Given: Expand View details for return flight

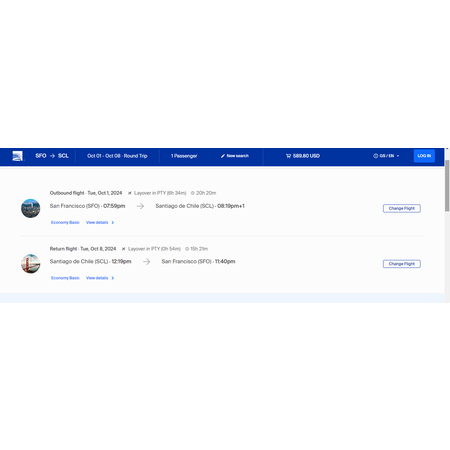Looking at the screenshot, I should coord(100,278).
